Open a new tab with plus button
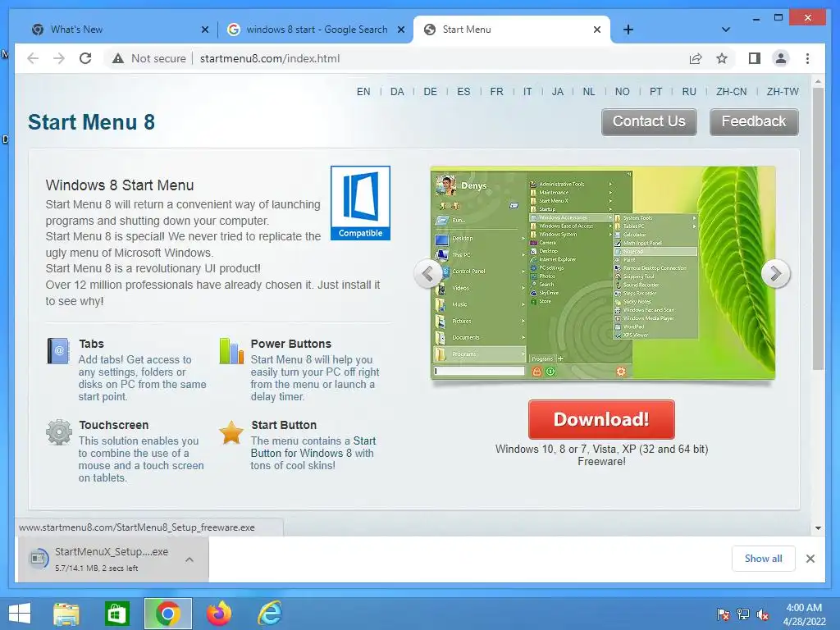840x630 pixels. (x=628, y=30)
